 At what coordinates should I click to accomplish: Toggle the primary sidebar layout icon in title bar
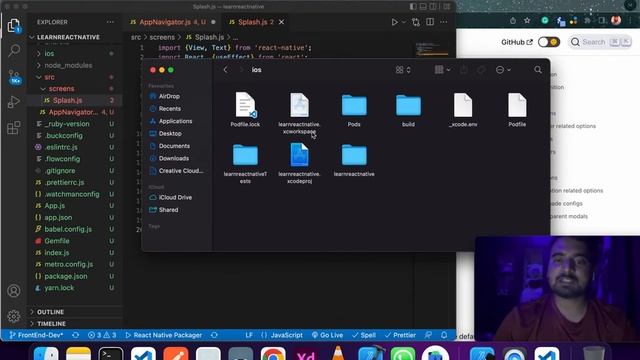(413, 7)
